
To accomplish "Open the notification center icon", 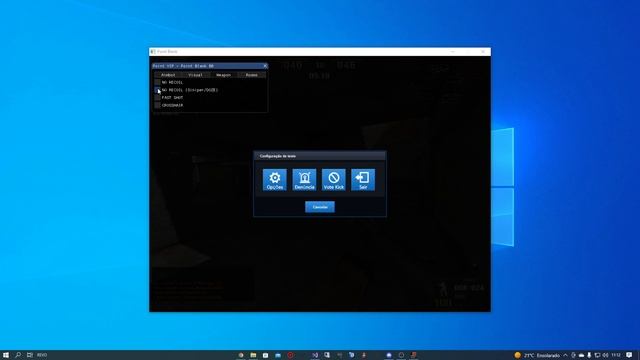I will 629,355.
